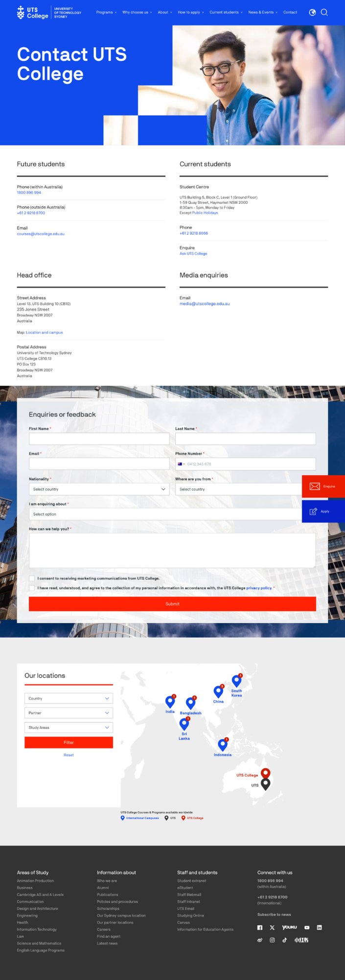Open the Facebook icon in footer
Viewport: 345px width, 980px height.
coord(260,928)
